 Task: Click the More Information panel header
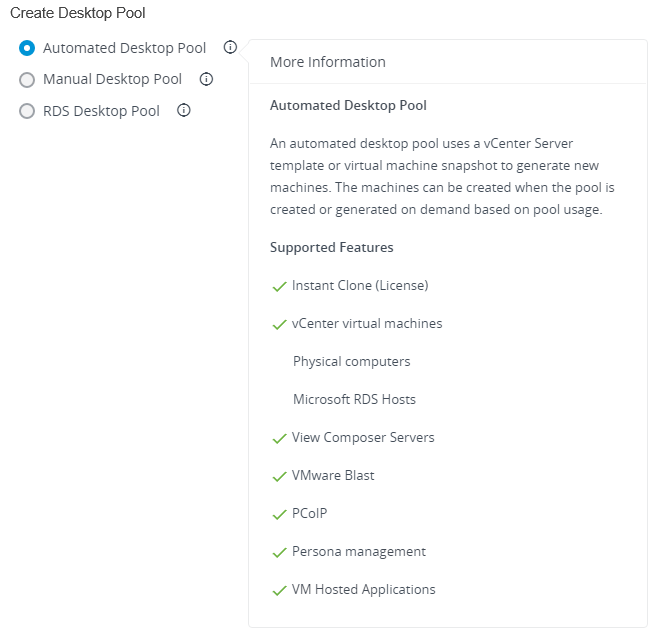point(328,62)
